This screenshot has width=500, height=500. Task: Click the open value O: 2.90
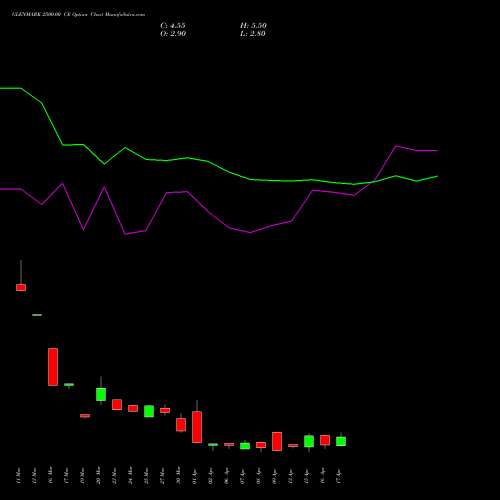173,34
